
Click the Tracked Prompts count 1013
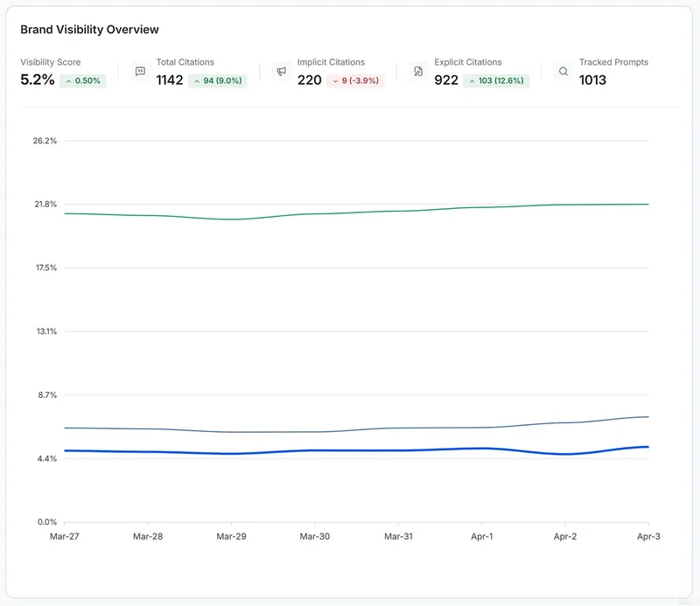pos(592,80)
